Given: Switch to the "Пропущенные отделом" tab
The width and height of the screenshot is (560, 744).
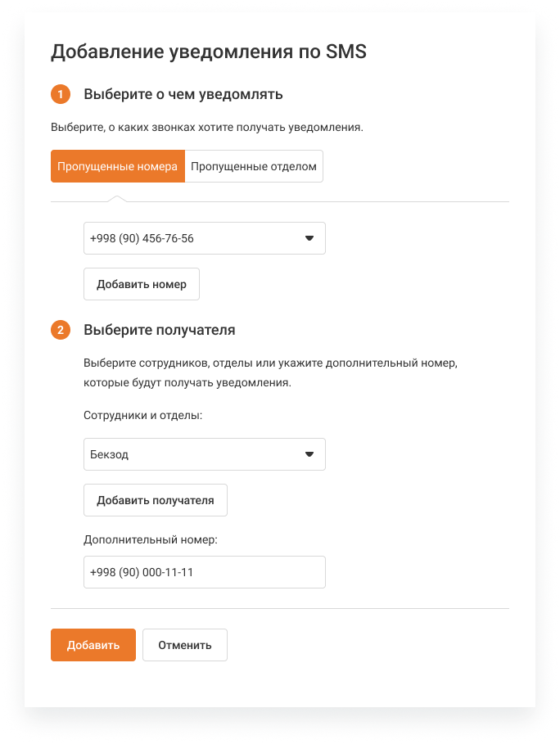Looking at the screenshot, I should pos(254,166).
